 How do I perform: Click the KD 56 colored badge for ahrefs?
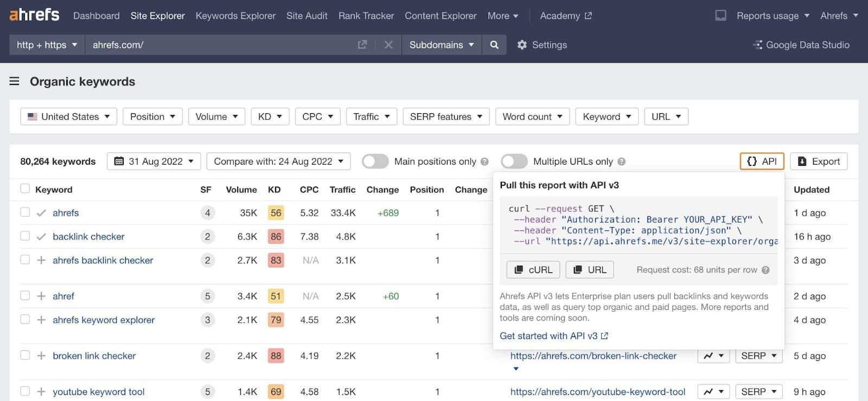click(x=276, y=213)
